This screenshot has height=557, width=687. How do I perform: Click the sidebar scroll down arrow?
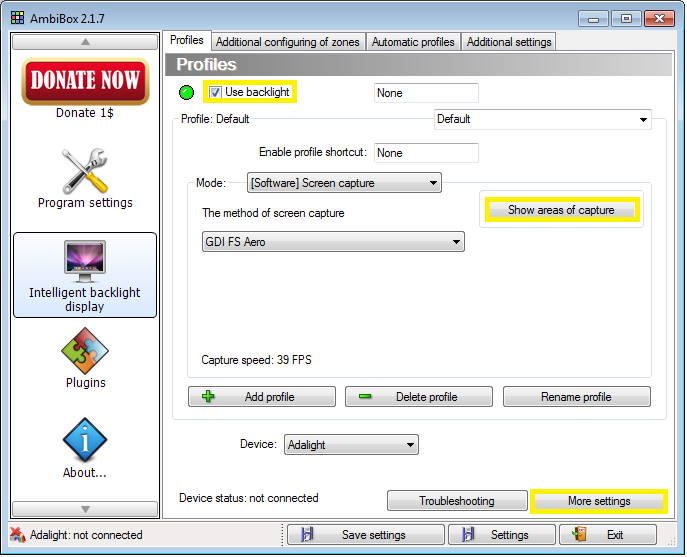[85, 509]
